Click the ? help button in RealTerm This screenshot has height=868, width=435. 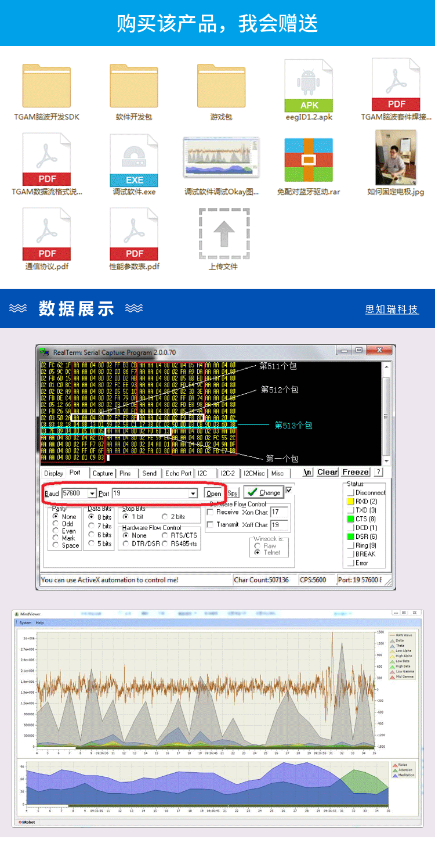pyautogui.click(x=378, y=472)
